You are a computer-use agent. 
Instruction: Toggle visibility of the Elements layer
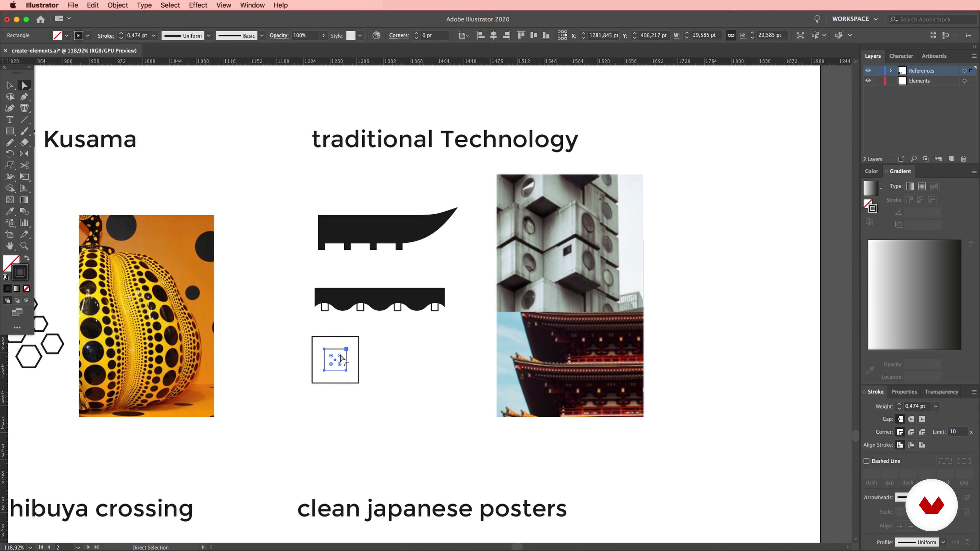(x=868, y=81)
